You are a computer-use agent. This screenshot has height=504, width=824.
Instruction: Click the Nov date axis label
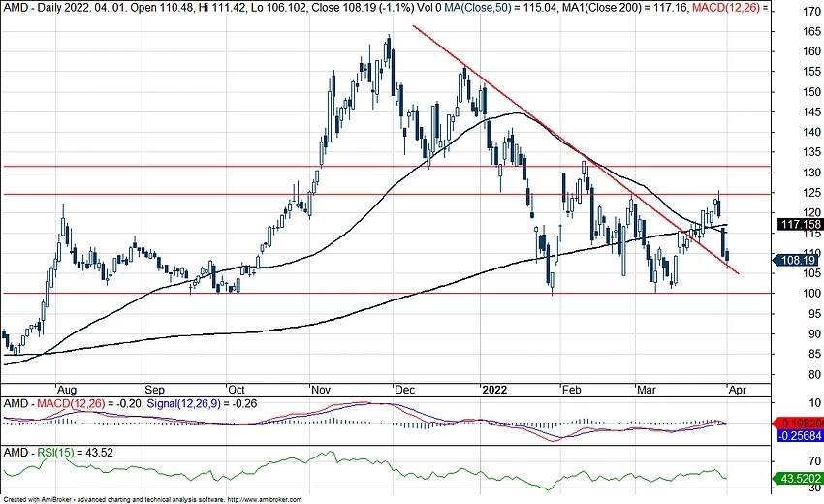pos(321,390)
